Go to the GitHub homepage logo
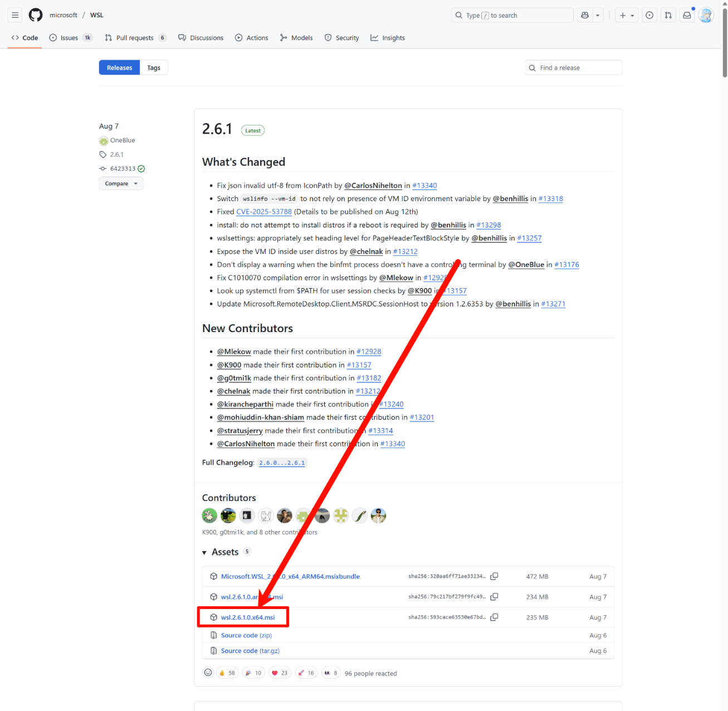 (36, 15)
